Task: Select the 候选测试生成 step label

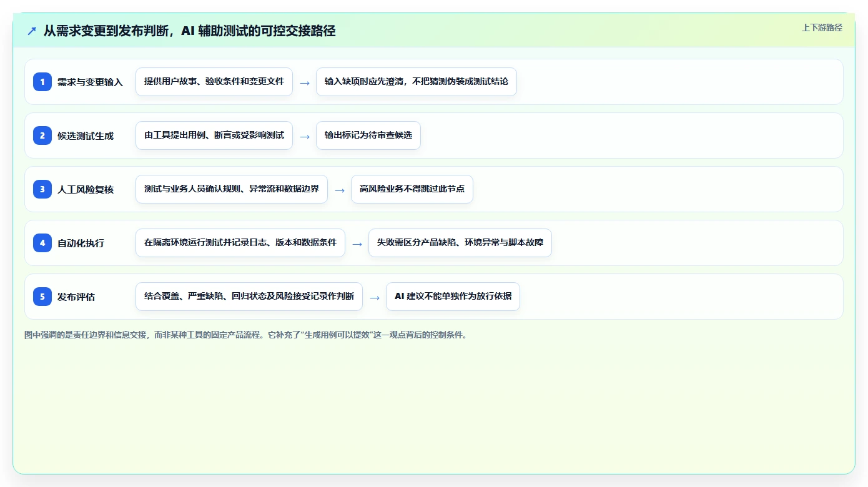Action: coord(86,135)
